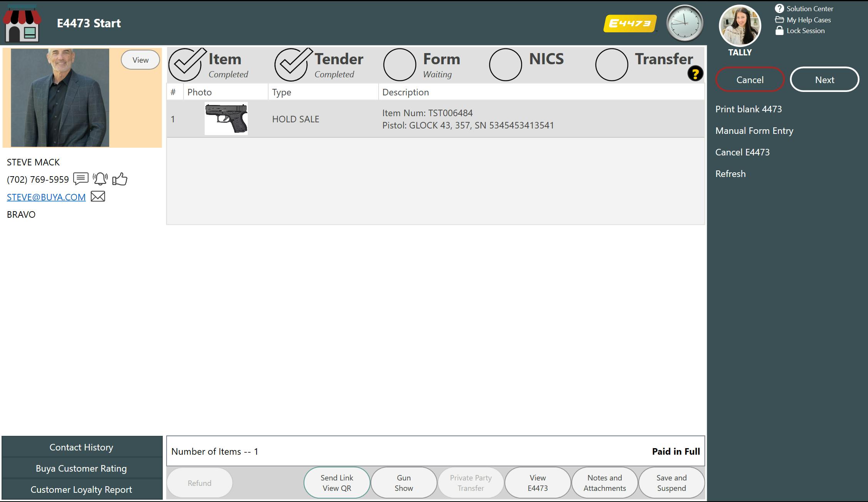Select the Item completed step circle
868x502 pixels.
pyautogui.click(x=185, y=65)
